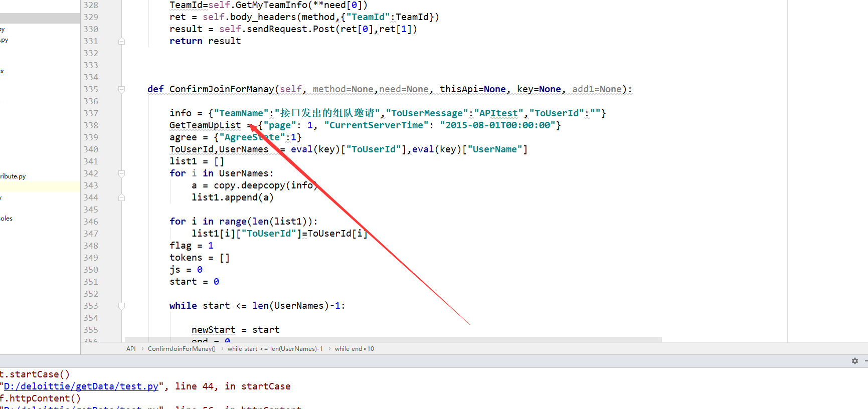Select the 'while end<10' breadcrumb

(x=355, y=349)
